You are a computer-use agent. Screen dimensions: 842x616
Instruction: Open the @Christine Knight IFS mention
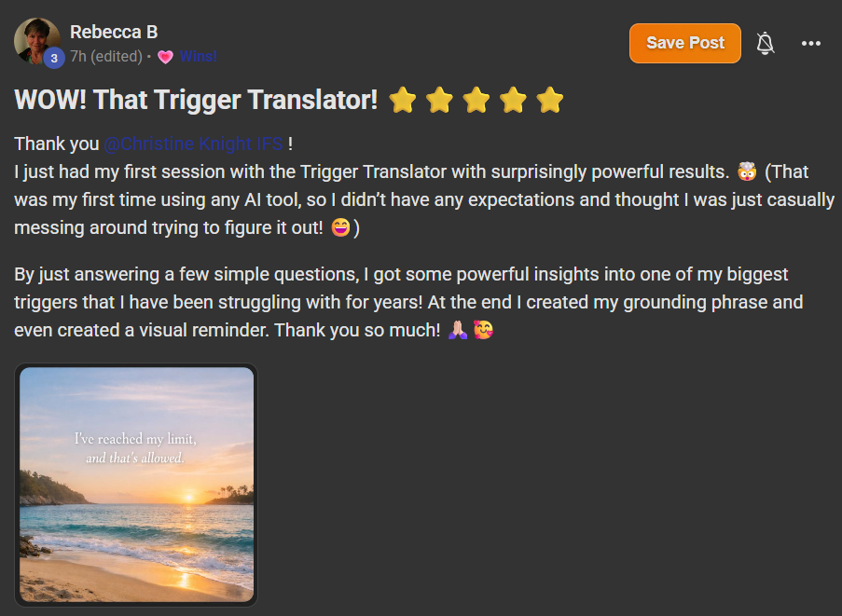[193, 144]
